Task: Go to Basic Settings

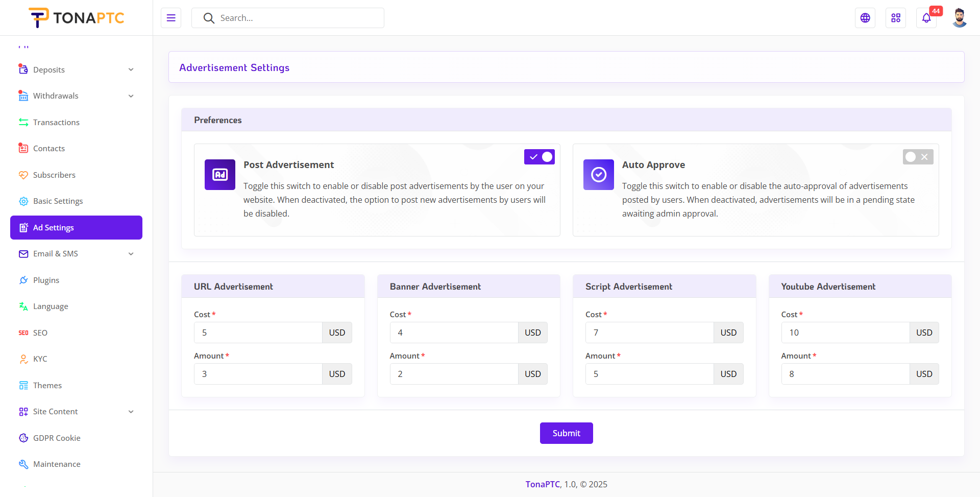Action: pos(58,201)
